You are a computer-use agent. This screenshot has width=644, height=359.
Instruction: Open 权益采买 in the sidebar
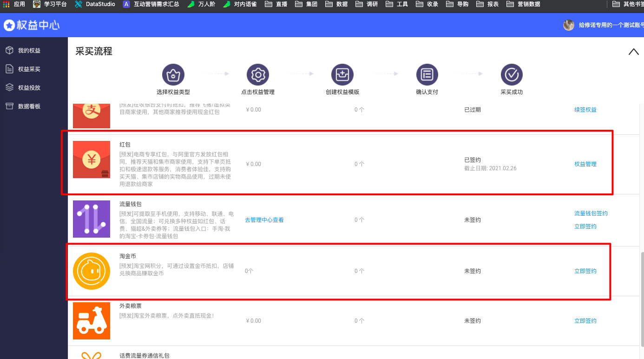pyautogui.click(x=29, y=69)
